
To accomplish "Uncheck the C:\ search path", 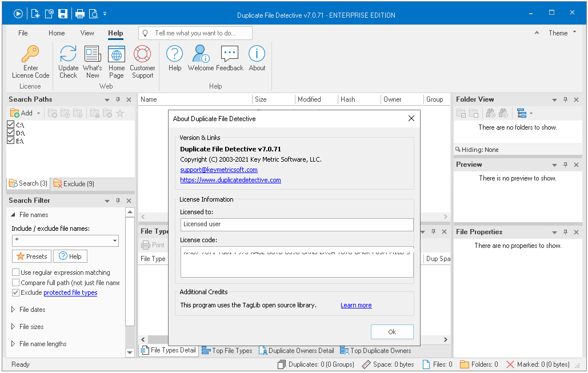I will pyautogui.click(x=11, y=125).
